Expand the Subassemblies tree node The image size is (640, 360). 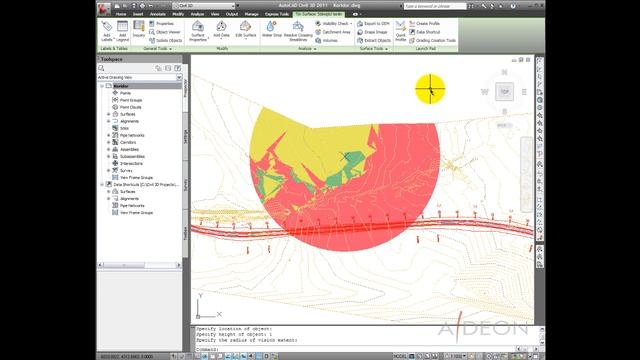109,156
